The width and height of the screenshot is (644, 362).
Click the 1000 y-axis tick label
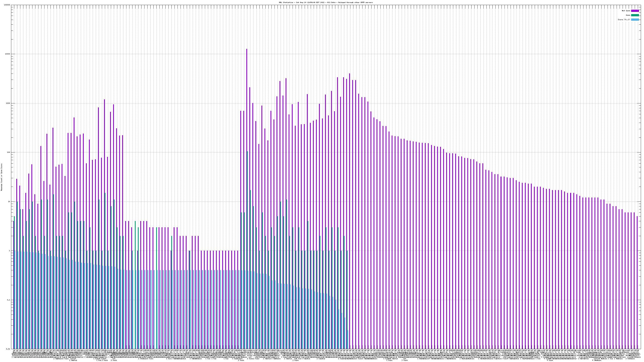click(8, 103)
